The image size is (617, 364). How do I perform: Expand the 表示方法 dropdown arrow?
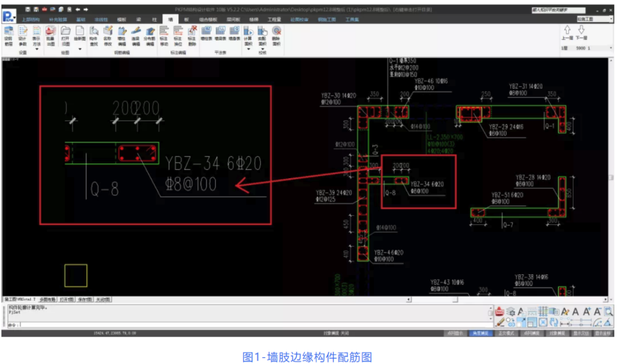(37, 49)
